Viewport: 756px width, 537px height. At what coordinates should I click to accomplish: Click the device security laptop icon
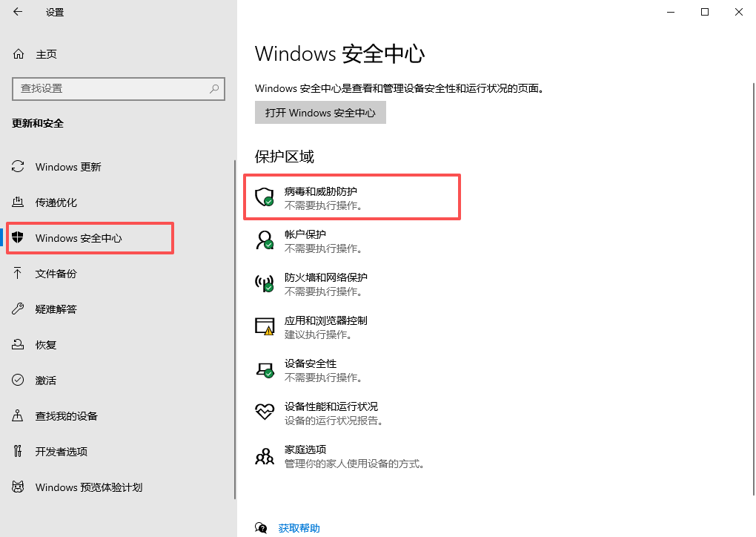265,369
